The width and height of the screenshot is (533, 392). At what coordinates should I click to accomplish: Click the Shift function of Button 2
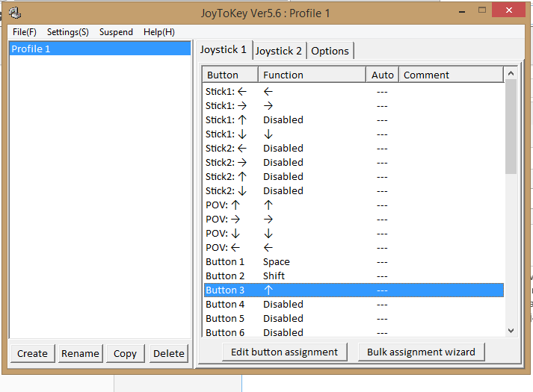274,276
